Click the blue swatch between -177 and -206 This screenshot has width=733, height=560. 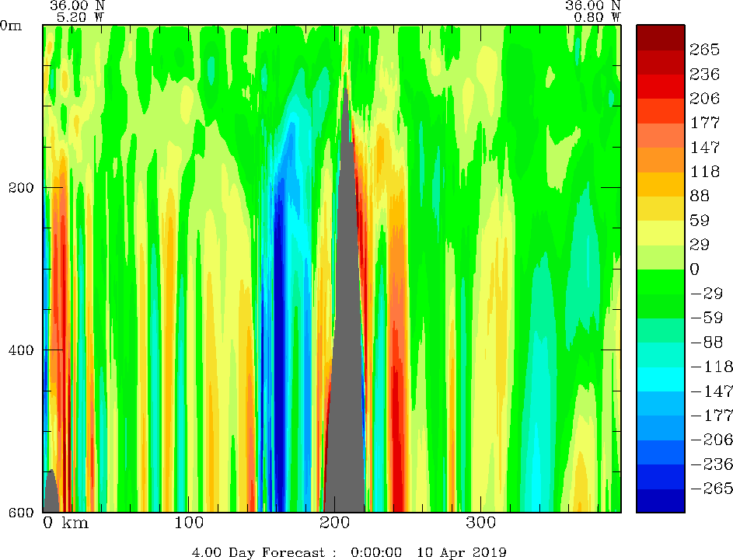pos(661,428)
